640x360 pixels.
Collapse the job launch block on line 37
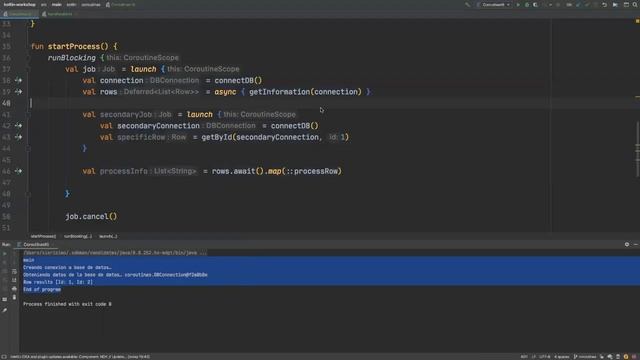coord(28,69)
